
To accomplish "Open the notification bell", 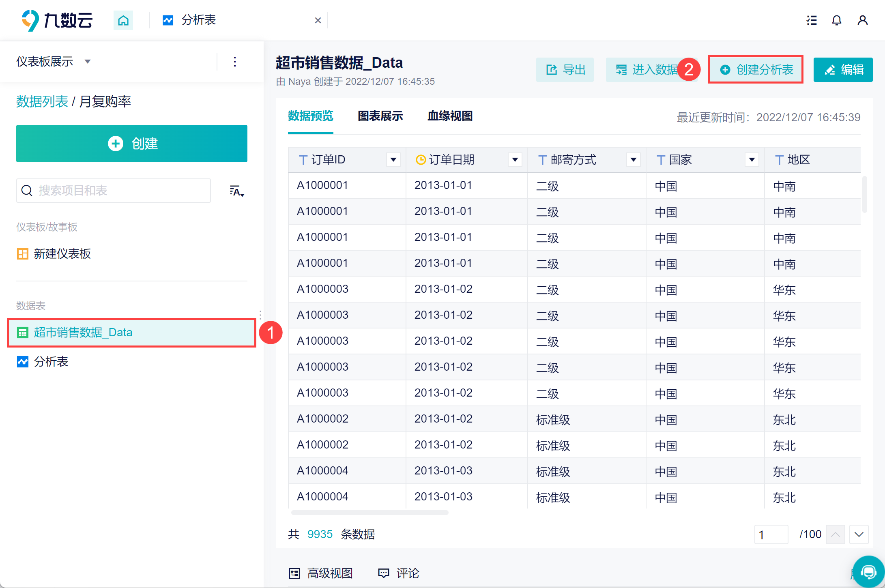I will click(836, 20).
